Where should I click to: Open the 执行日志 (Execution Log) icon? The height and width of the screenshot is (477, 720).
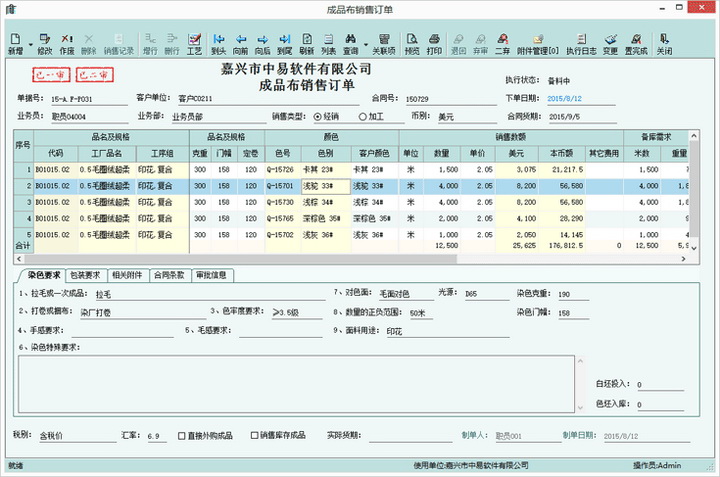(x=581, y=41)
